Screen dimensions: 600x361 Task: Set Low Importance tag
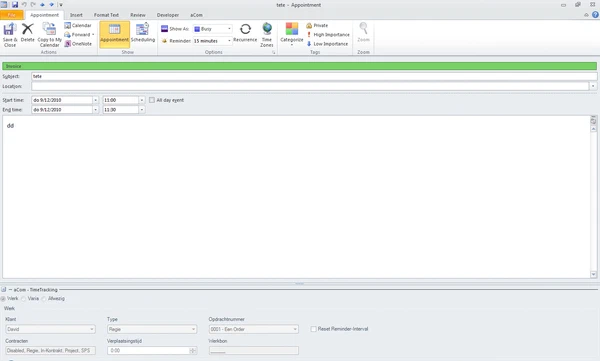coord(327,44)
